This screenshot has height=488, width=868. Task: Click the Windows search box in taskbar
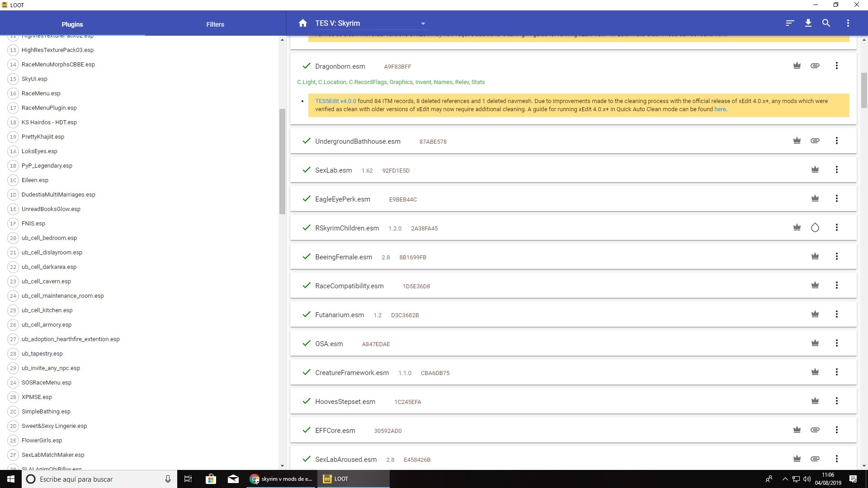click(x=99, y=479)
